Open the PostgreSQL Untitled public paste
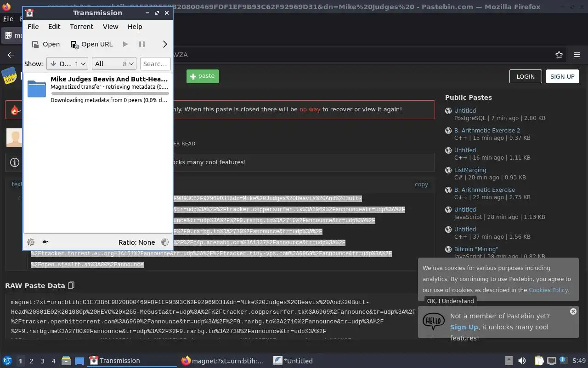Screen dimensions: 588x368 [465, 110]
